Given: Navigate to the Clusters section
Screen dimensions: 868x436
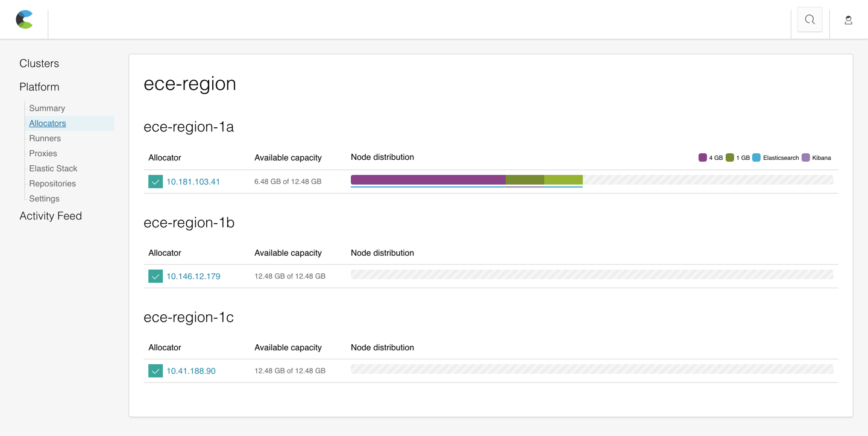Looking at the screenshot, I should point(39,63).
